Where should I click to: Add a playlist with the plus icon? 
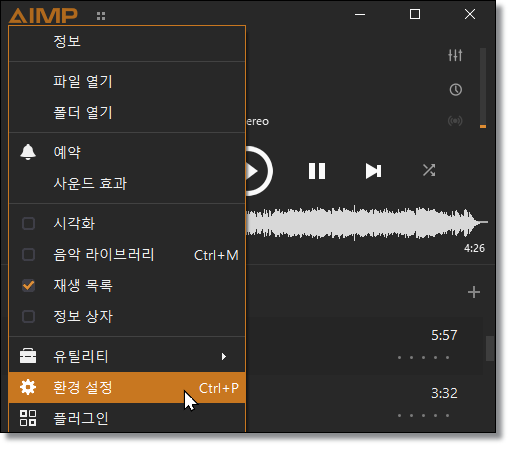point(474,292)
